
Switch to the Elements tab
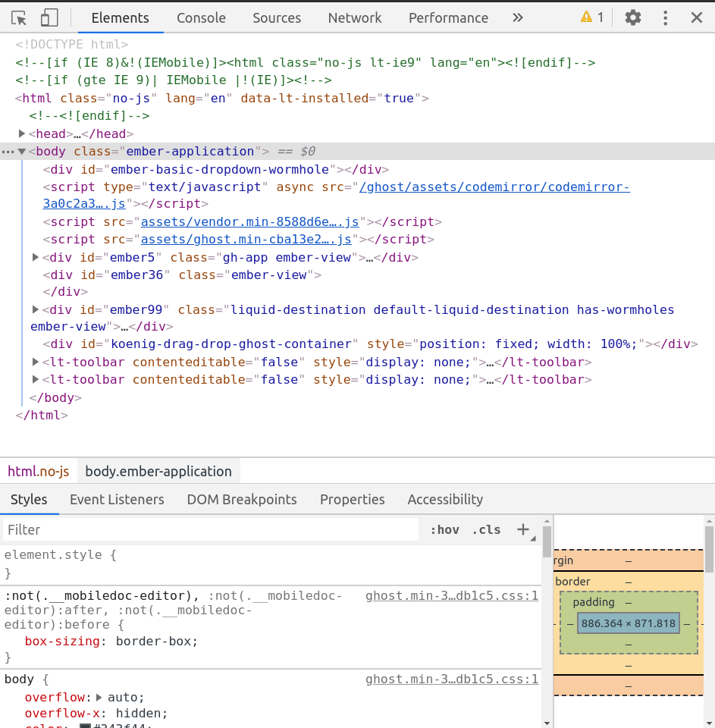pyautogui.click(x=121, y=17)
